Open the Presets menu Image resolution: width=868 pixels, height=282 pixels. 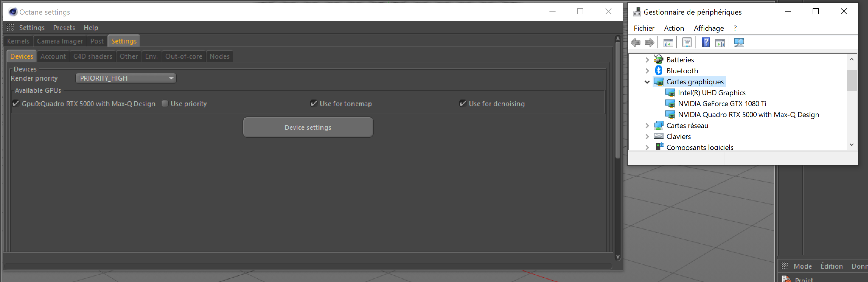pyautogui.click(x=64, y=28)
